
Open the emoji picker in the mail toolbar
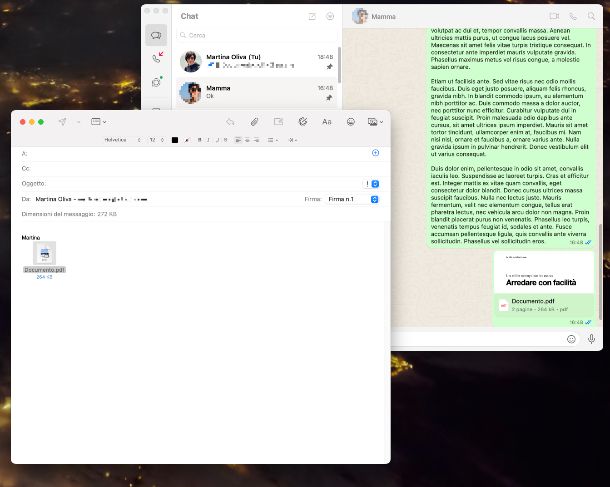(351, 121)
